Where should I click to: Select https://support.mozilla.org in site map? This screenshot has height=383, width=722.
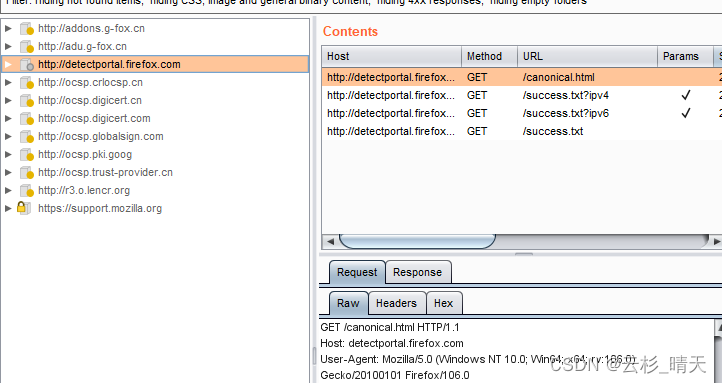(x=100, y=208)
